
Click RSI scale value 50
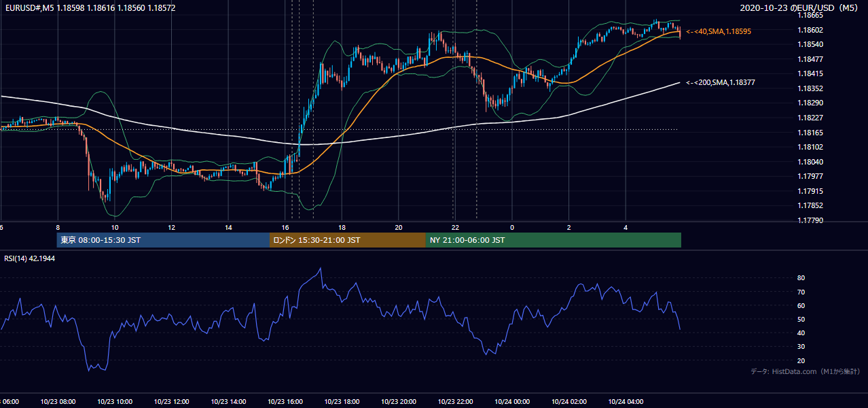[801, 319]
